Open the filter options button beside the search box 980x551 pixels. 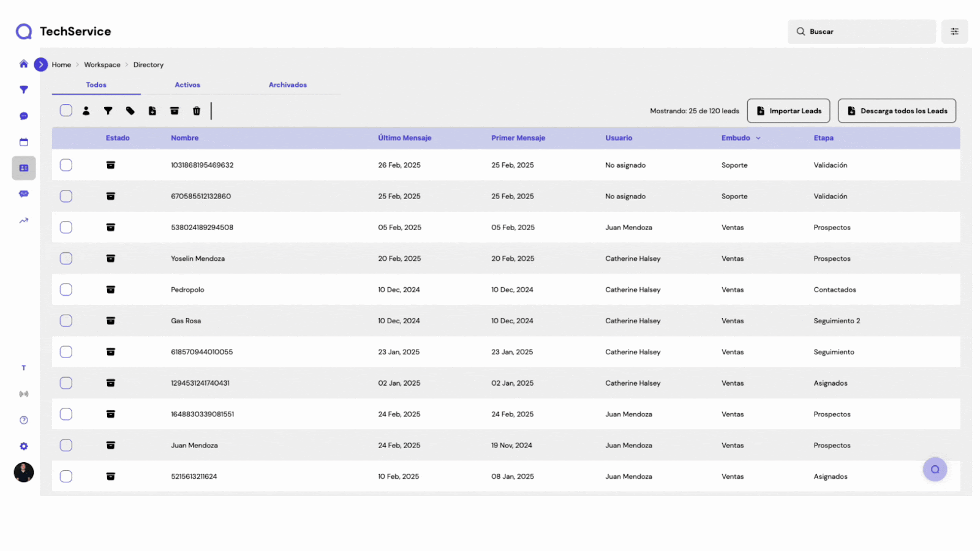tap(954, 32)
